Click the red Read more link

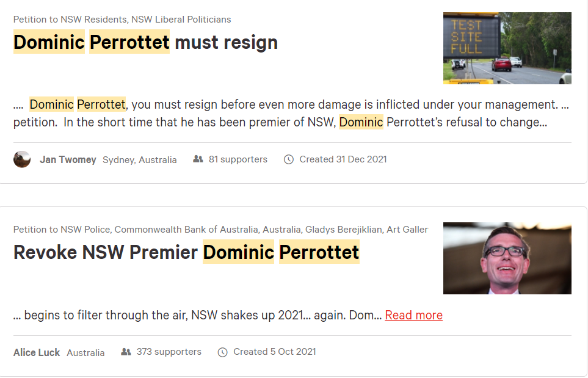pos(413,315)
